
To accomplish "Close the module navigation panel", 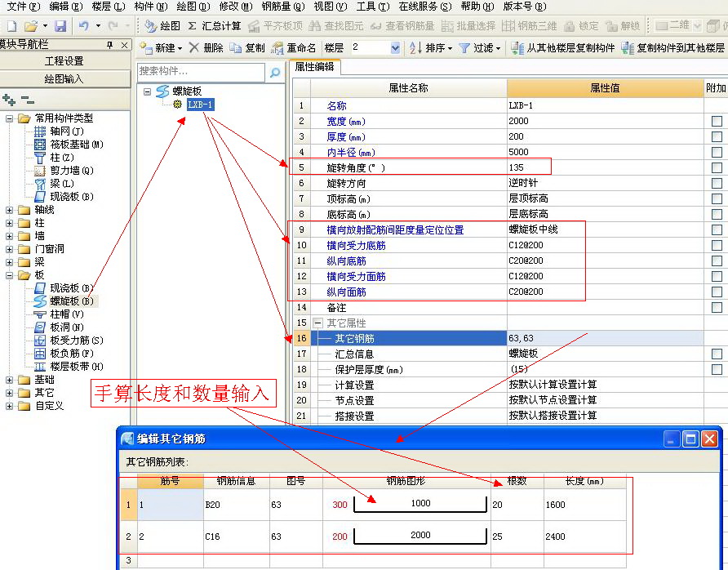I will coord(124,45).
